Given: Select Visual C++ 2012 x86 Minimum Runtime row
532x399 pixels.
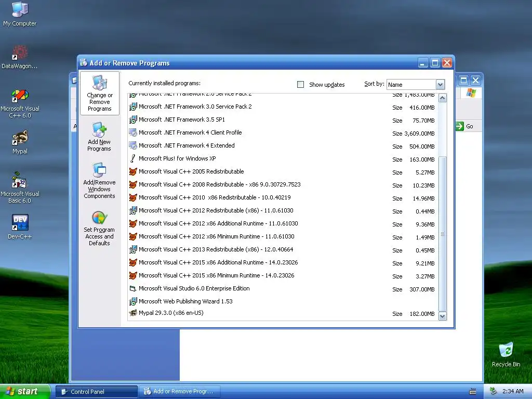Looking at the screenshot, I should click(x=283, y=237).
